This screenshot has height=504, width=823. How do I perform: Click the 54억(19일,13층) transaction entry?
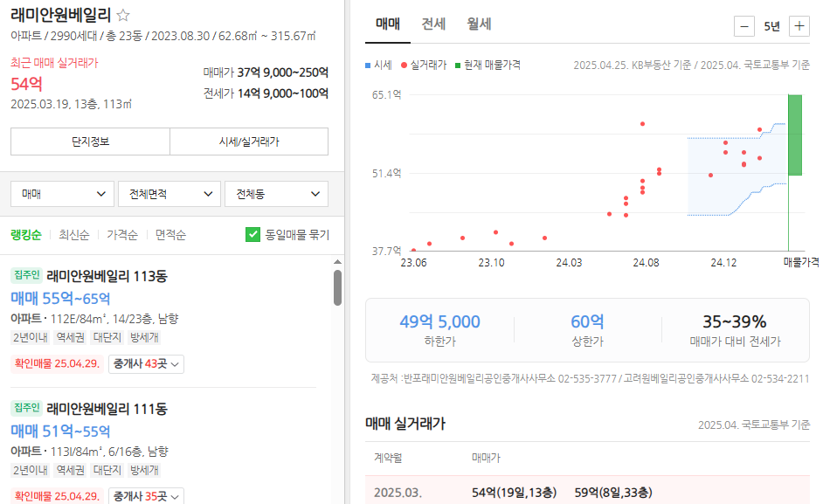514,493
